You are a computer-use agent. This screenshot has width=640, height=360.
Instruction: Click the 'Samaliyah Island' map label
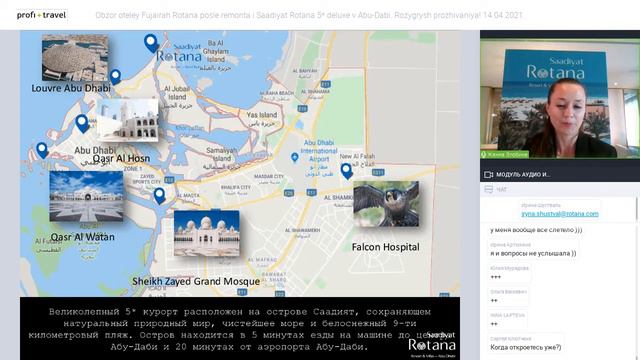click(x=222, y=154)
